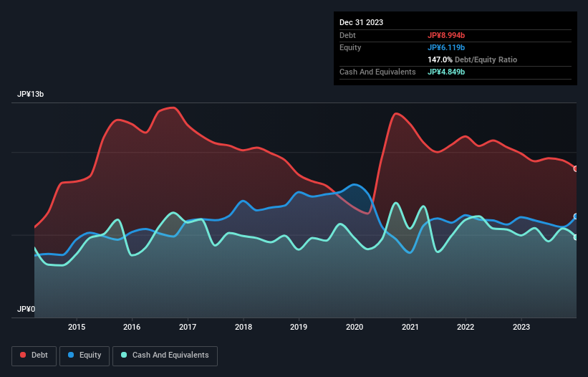
Task: Click the JP¥0 axis label
Action: [26, 309]
